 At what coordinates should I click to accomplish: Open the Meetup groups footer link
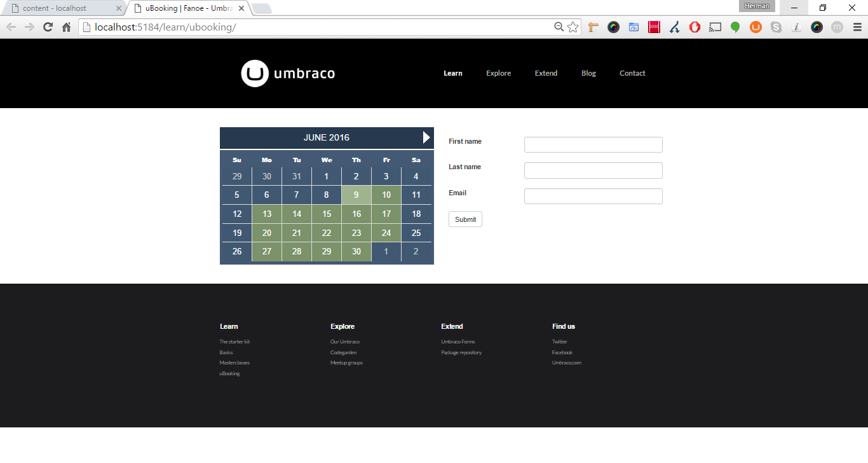coord(346,363)
